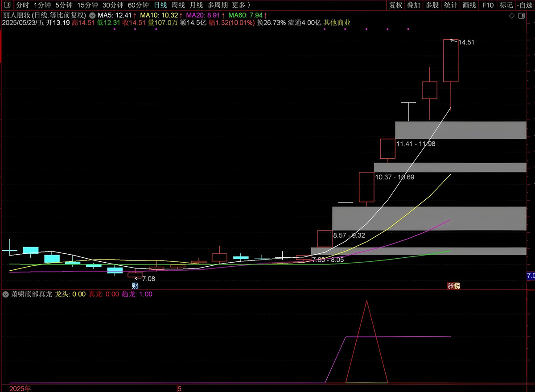This screenshot has height=392, width=535.
Task: Click the 2025年 date axis label
Action: [20, 388]
